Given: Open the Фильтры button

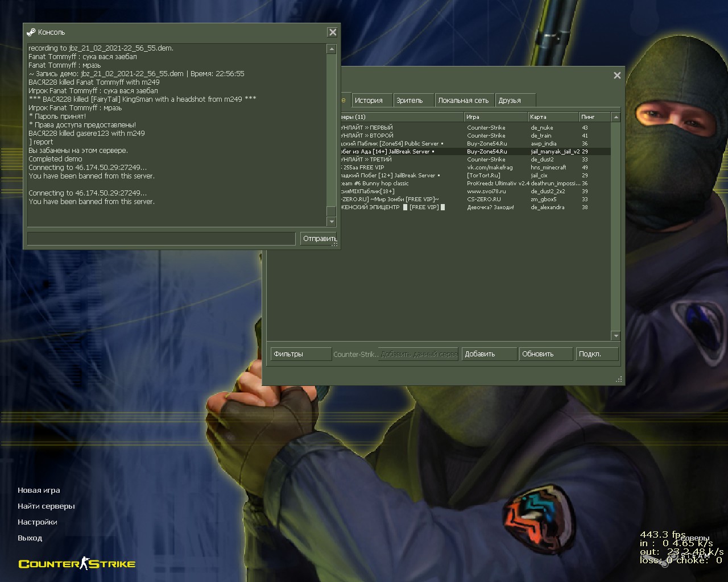Looking at the screenshot, I should pos(301,354).
